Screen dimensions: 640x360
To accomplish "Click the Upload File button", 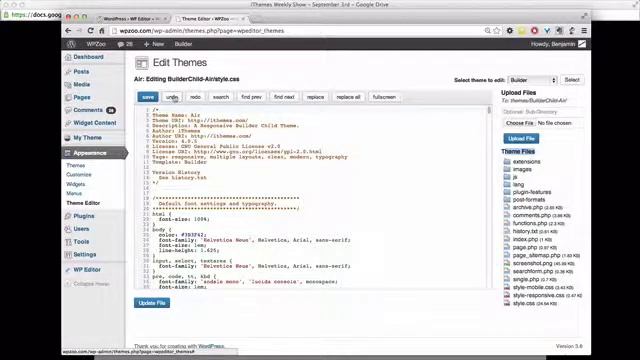I will [521, 139].
